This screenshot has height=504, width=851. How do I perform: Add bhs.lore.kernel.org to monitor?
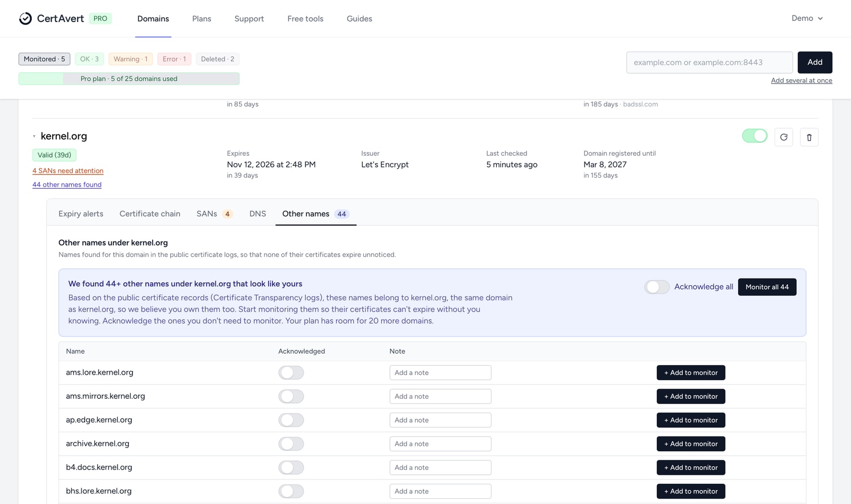point(691,491)
